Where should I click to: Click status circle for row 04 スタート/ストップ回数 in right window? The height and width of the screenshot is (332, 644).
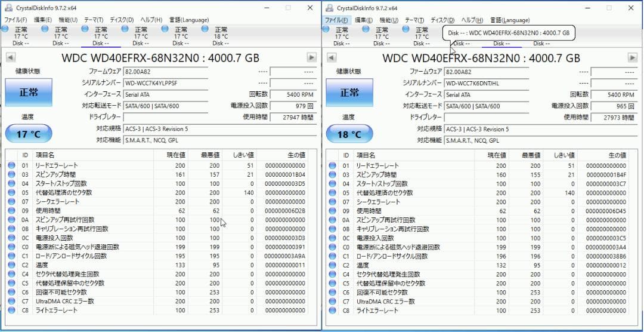[332, 183]
